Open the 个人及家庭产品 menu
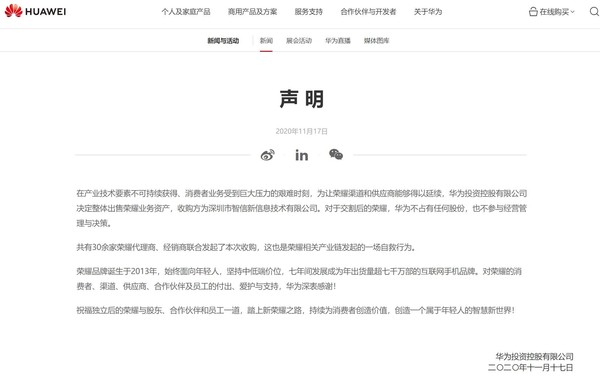 [186, 12]
